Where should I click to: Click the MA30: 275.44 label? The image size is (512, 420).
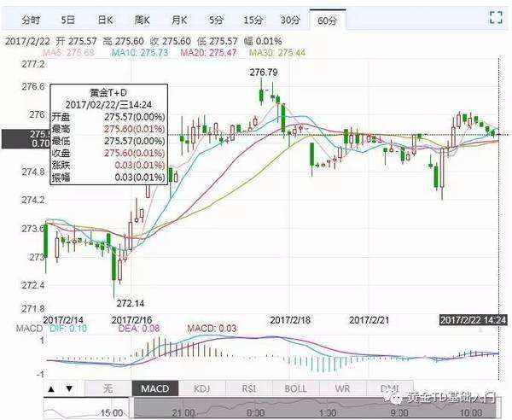(277, 52)
